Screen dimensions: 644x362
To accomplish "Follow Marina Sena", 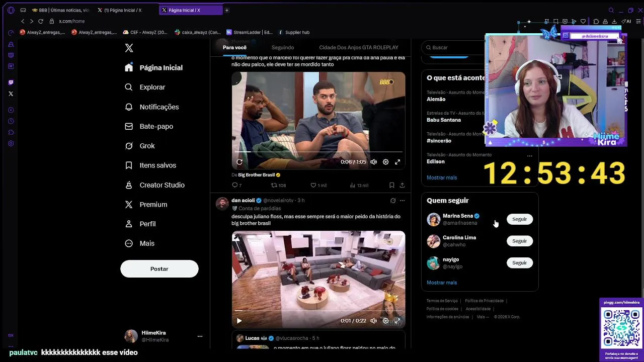I will 519,219.
